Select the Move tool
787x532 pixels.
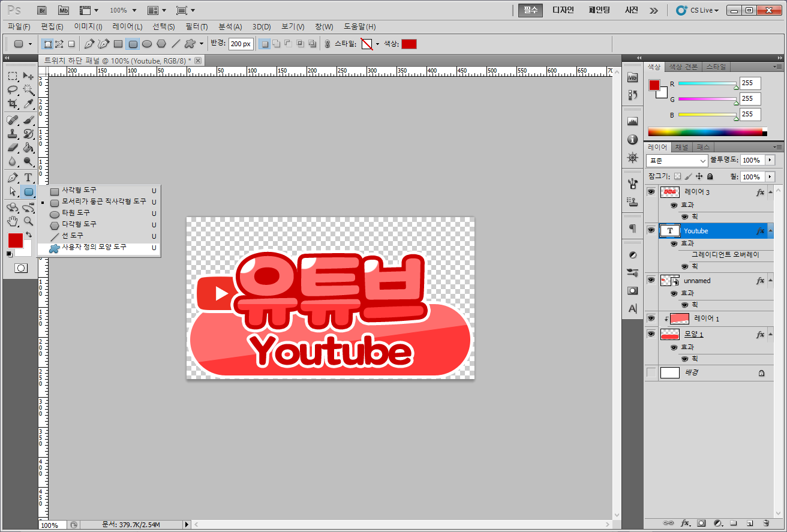pos(28,76)
